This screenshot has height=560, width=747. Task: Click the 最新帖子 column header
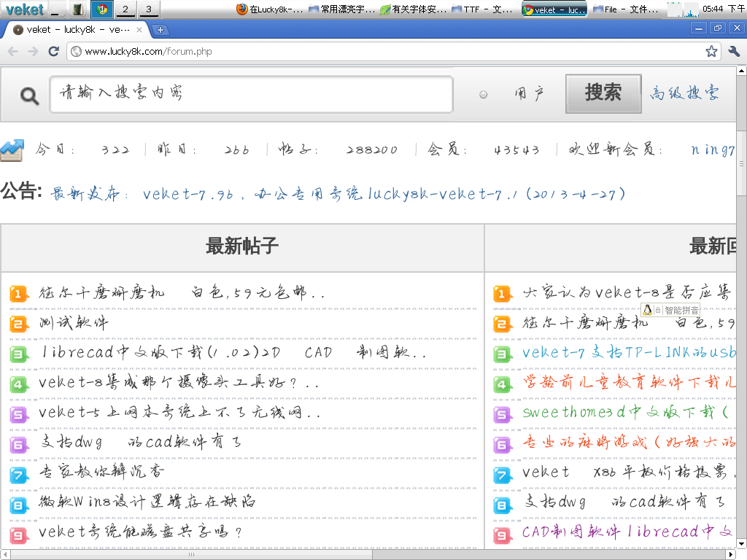(242, 246)
